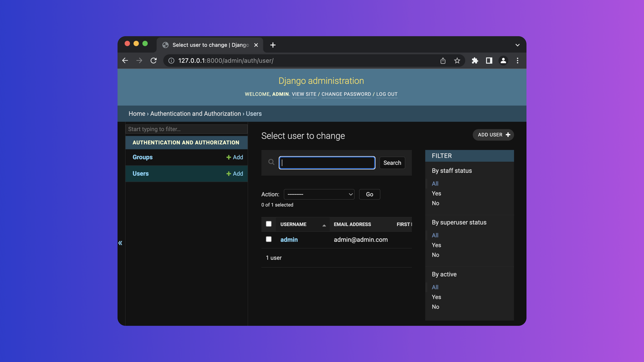Click the Go button
Viewport: 644px width, 362px height.
click(x=369, y=194)
